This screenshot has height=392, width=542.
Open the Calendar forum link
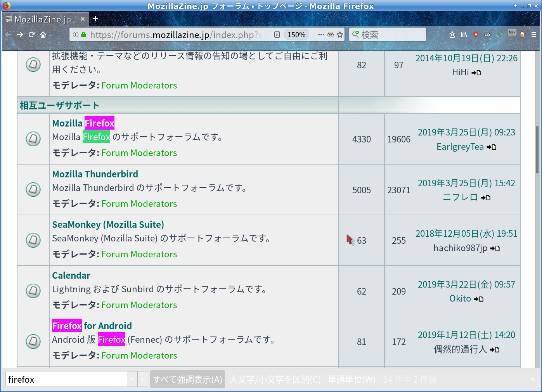(71, 275)
